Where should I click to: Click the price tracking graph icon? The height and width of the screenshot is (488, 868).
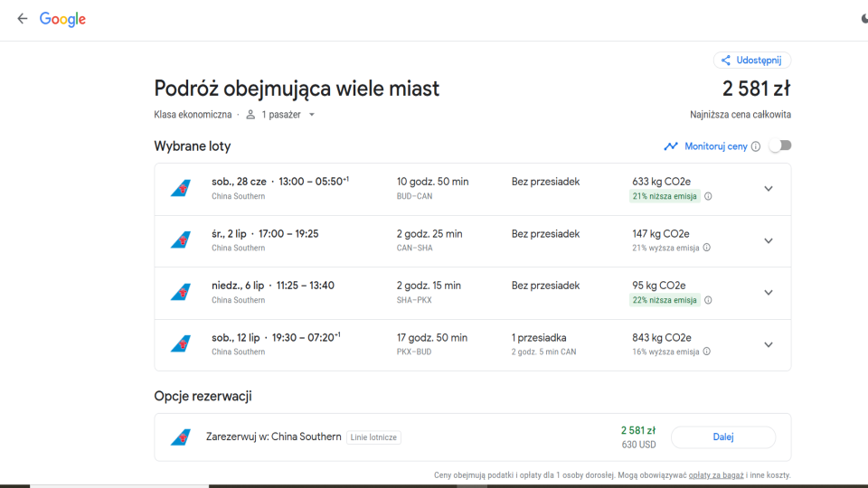click(x=670, y=146)
